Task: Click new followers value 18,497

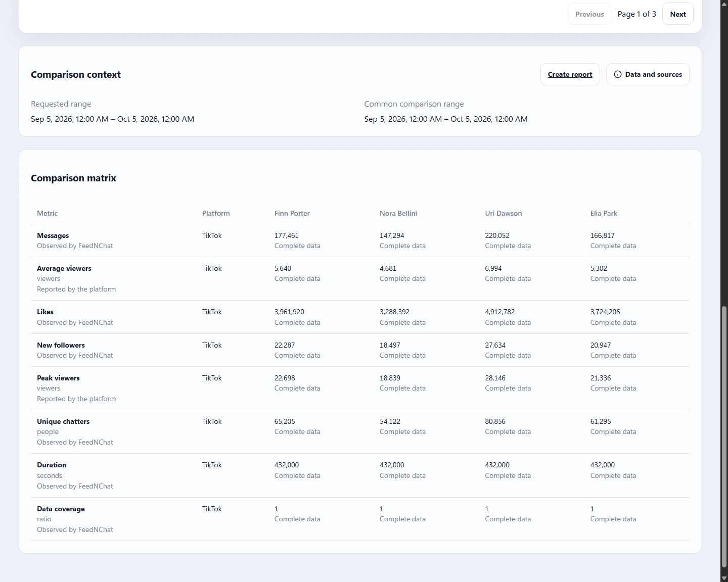Action: click(390, 345)
